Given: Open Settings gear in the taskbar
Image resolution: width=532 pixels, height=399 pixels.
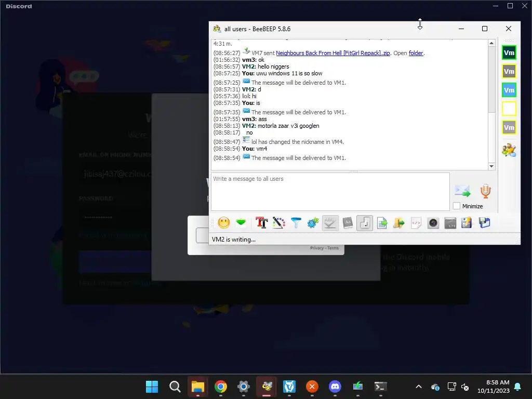Looking at the screenshot, I should pyautogui.click(x=243, y=387).
